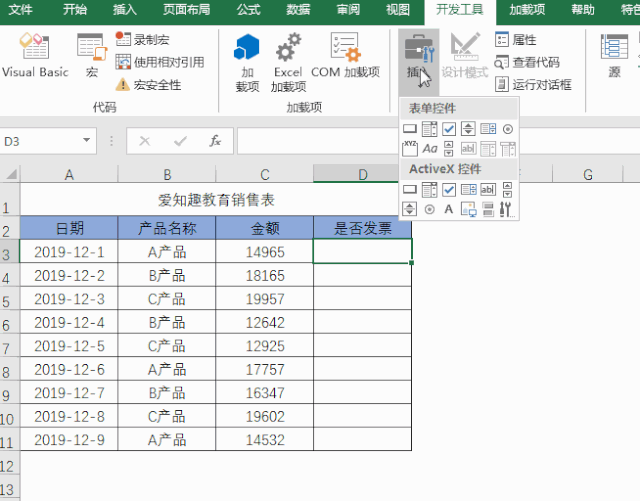This screenshot has width=640, height=501.
Task: Toggle 使用相对引用 relative references
Action: (x=160, y=62)
